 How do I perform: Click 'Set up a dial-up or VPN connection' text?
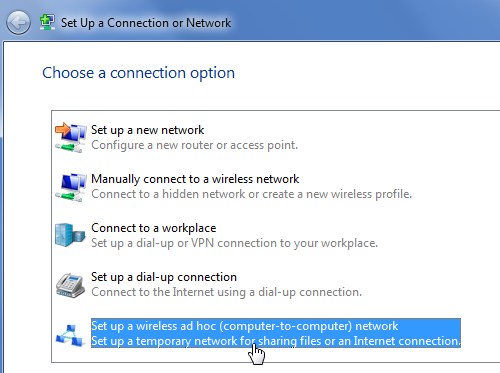235,243
